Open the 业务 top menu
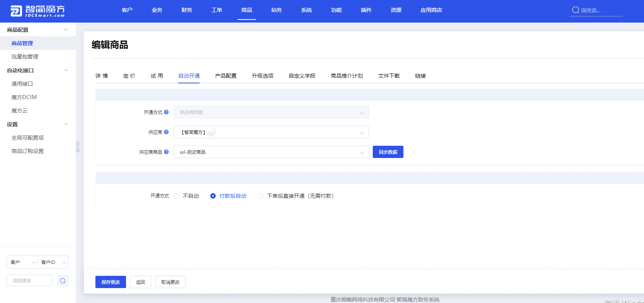The height and width of the screenshot is (303, 644). coord(157,10)
